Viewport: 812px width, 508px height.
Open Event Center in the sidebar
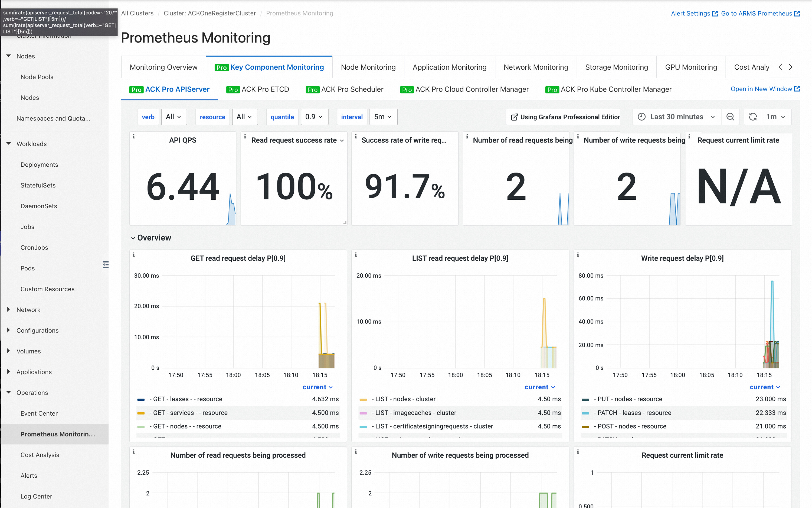[39, 413]
